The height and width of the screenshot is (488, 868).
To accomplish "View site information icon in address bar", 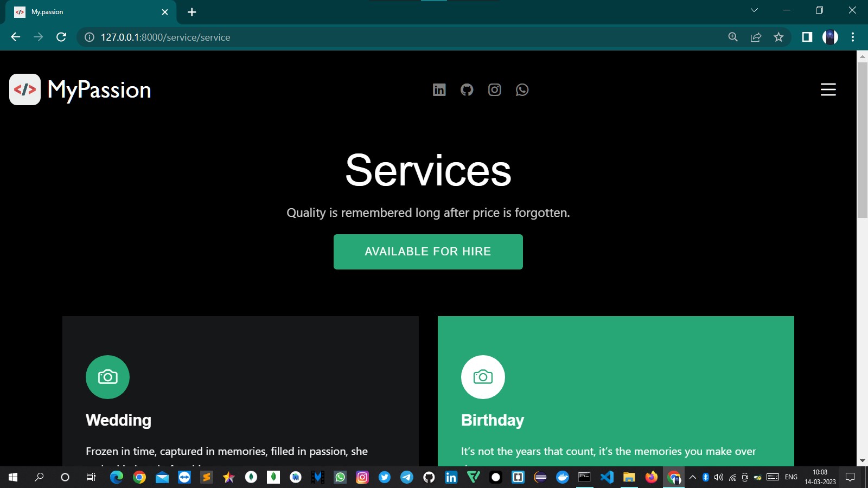I will click(89, 37).
